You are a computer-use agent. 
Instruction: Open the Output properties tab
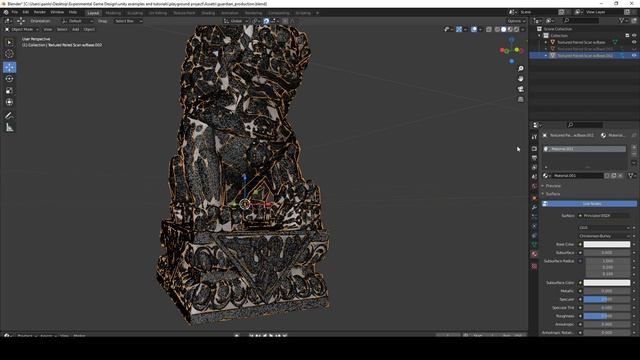coord(534,158)
